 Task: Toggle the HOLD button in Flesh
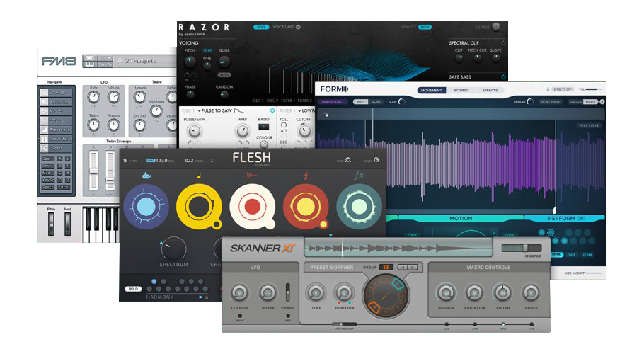(133, 289)
